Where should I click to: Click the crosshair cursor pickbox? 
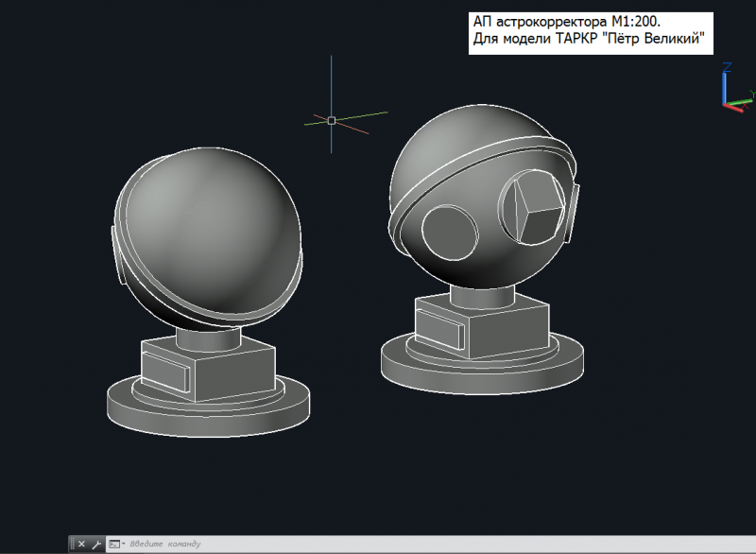click(331, 120)
